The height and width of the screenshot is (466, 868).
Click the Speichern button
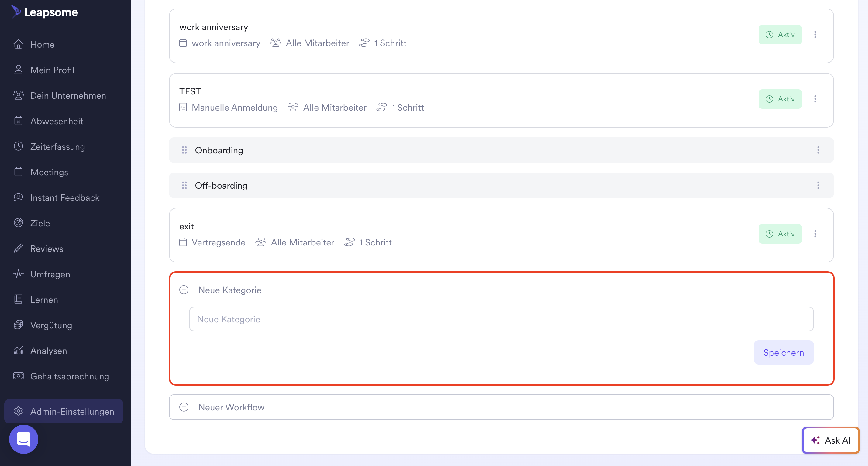(x=784, y=352)
